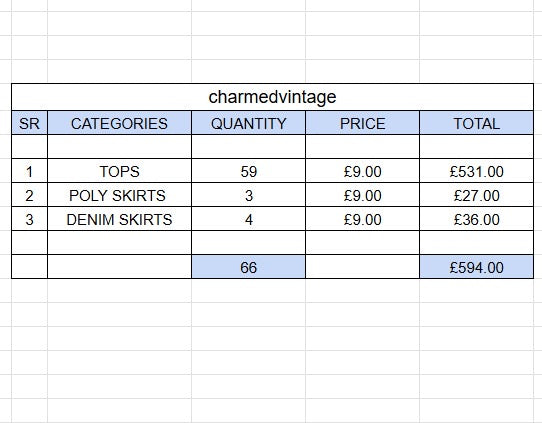Select the £27.00 total cell
Image resolution: width=542 pixels, height=423 pixels.
point(476,195)
